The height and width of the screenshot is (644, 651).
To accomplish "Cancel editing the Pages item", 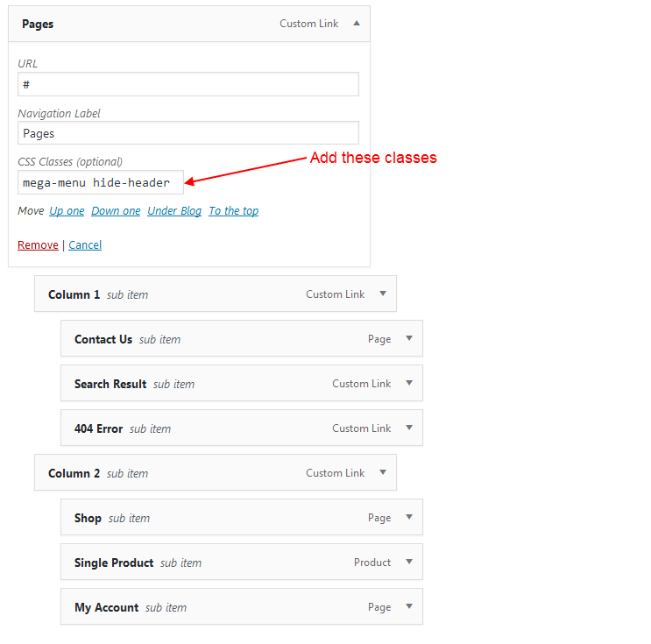I will click(85, 245).
